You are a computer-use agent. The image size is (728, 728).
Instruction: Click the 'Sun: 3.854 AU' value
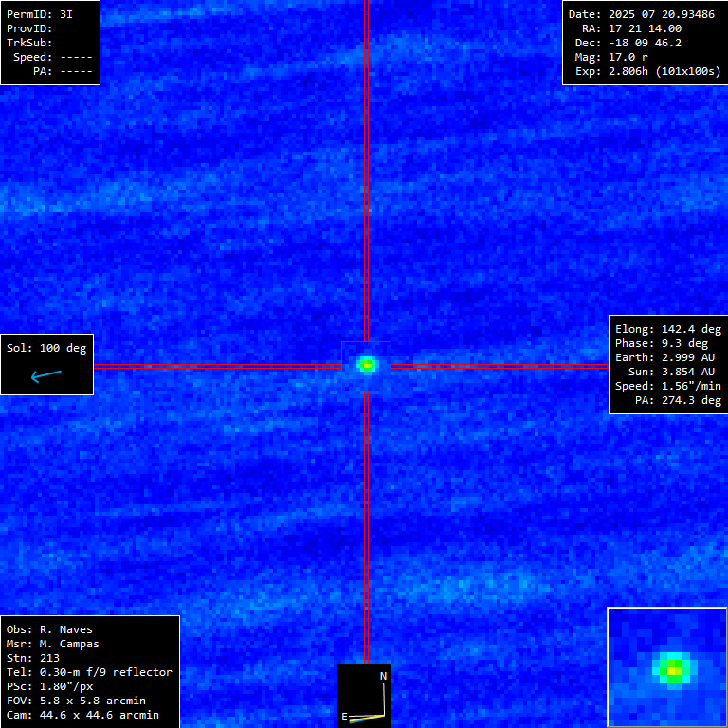click(671, 372)
